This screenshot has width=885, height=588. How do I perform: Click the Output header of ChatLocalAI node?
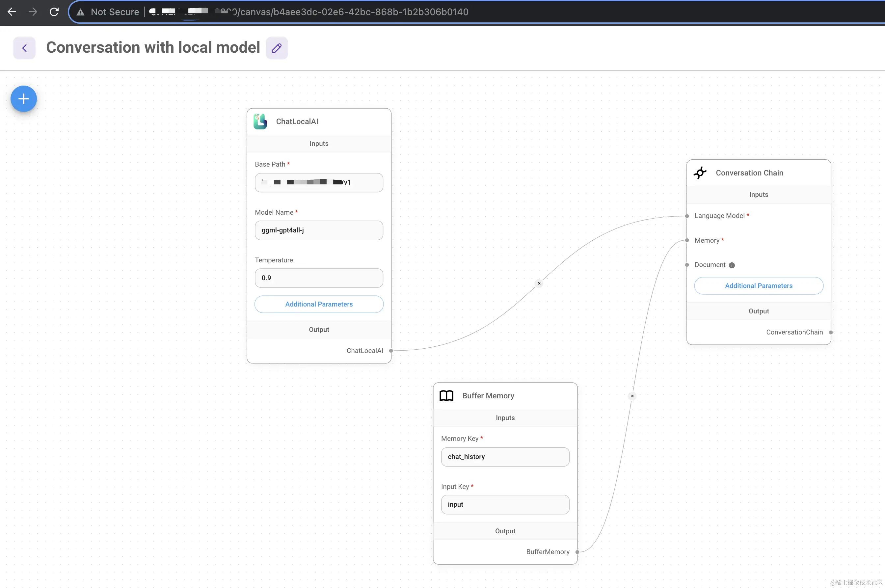pyautogui.click(x=319, y=330)
